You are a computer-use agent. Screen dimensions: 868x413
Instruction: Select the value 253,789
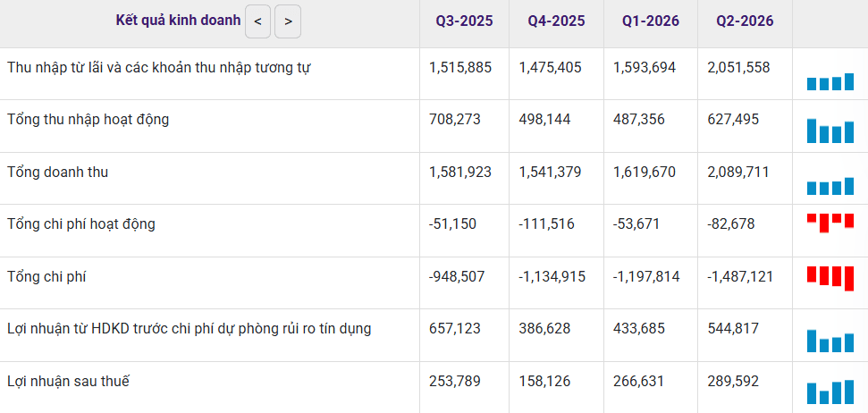coord(454,381)
